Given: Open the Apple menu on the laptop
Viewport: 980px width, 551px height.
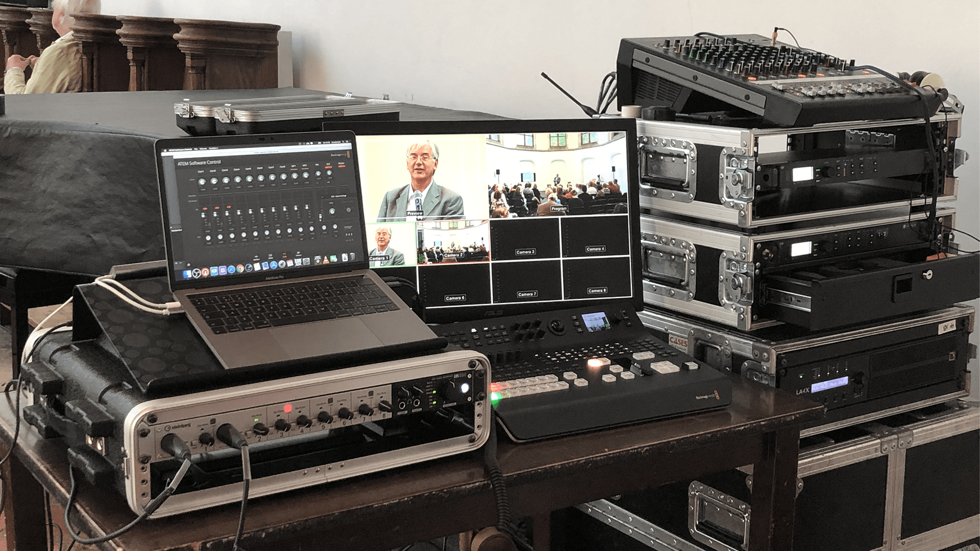Looking at the screenshot, I should point(165,151).
